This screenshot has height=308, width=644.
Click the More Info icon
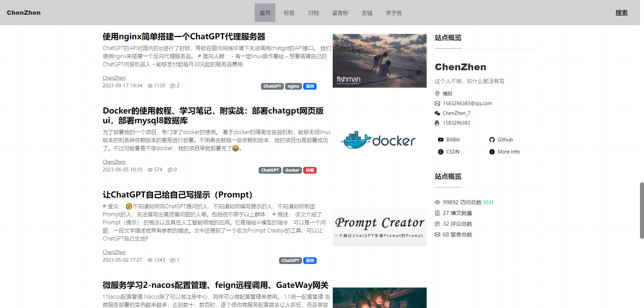(x=492, y=151)
